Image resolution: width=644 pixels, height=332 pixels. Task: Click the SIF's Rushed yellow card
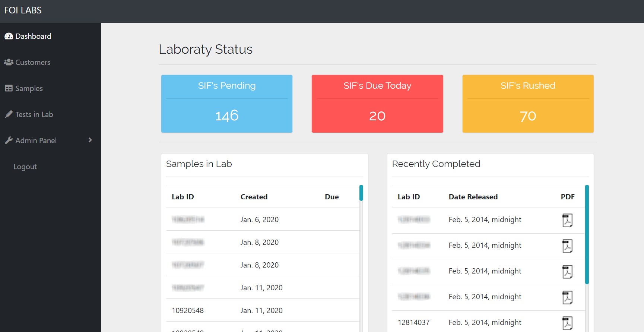[x=528, y=104]
